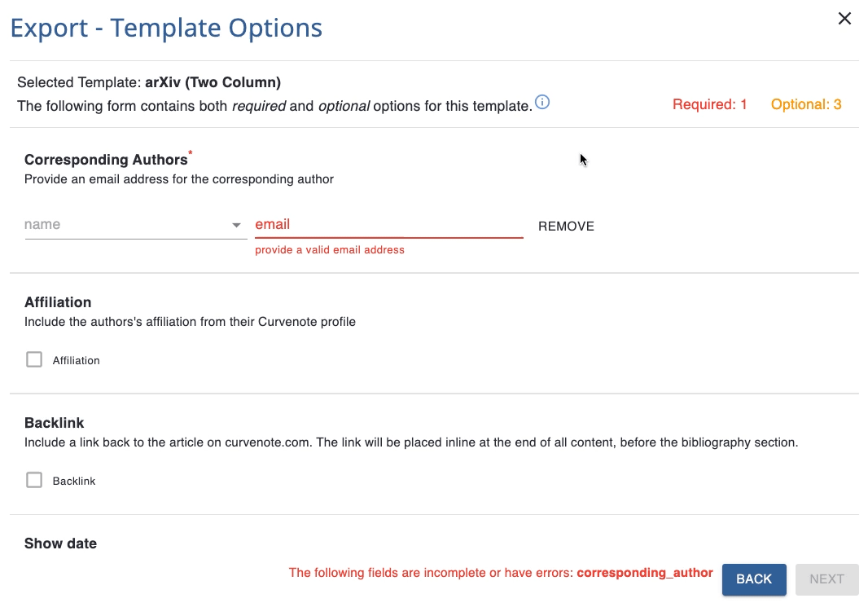Click the 'Show date' section heading

[60, 543]
